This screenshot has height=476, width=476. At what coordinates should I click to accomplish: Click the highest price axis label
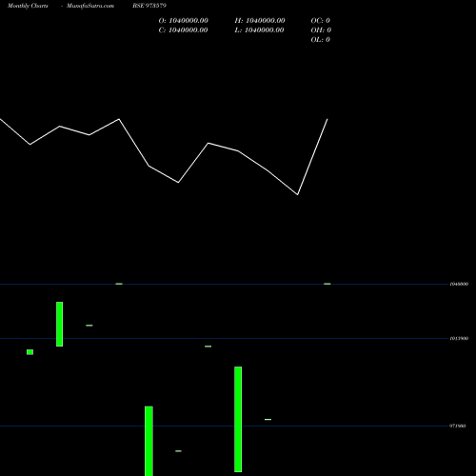click(x=459, y=284)
